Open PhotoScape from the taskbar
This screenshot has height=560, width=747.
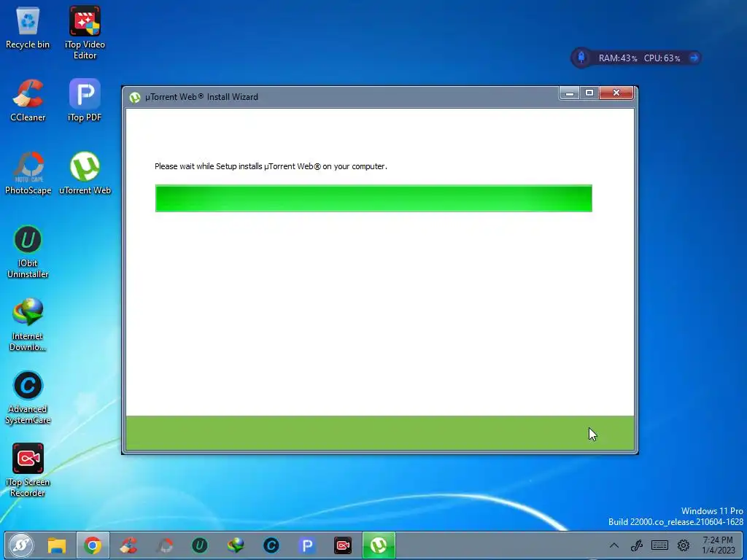(x=164, y=545)
